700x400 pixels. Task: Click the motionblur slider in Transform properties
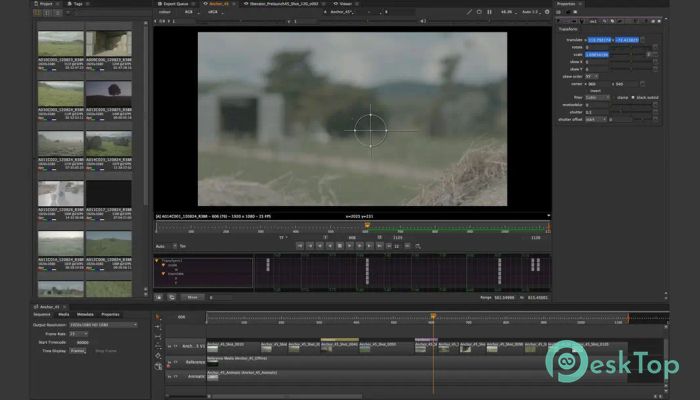pyautogui.click(x=631, y=105)
